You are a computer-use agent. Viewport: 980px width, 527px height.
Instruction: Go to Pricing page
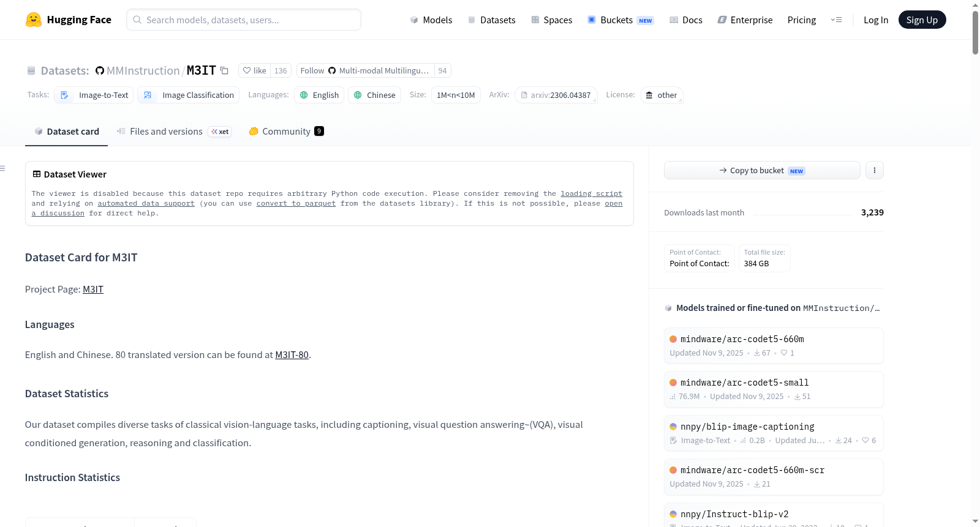(802, 20)
